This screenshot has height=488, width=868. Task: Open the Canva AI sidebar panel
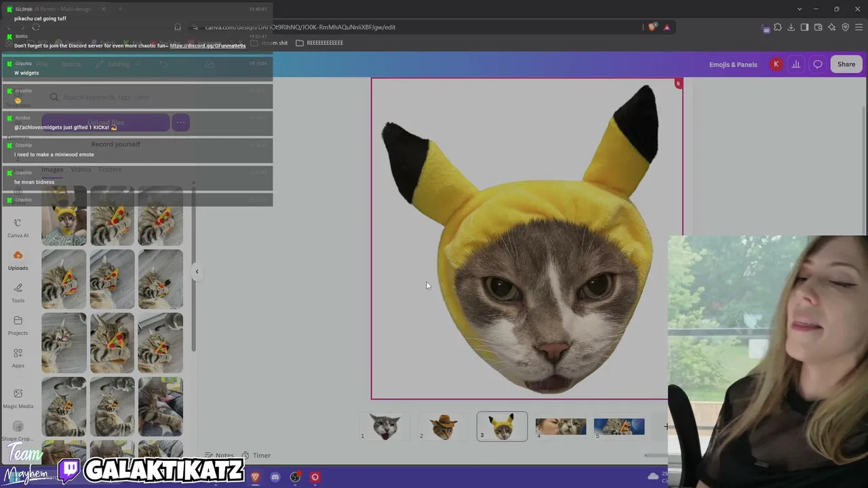[x=18, y=228]
